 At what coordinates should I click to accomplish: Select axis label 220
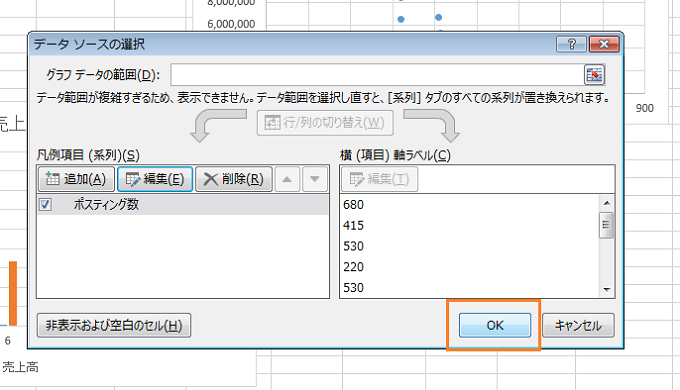pyautogui.click(x=353, y=267)
